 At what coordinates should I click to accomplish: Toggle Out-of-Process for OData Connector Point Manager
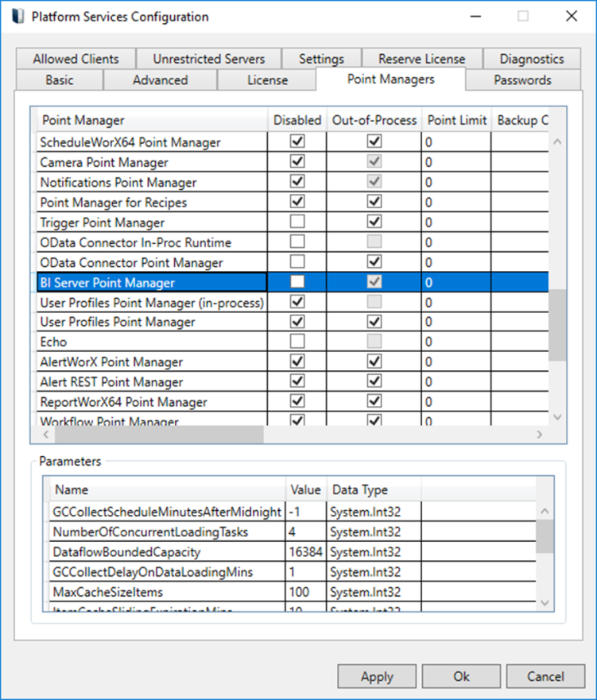pyautogui.click(x=374, y=262)
